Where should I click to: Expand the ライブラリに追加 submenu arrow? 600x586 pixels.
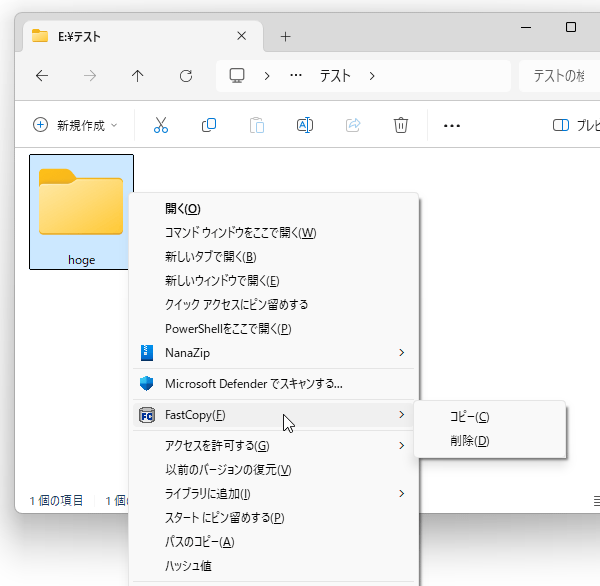click(x=401, y=493)
